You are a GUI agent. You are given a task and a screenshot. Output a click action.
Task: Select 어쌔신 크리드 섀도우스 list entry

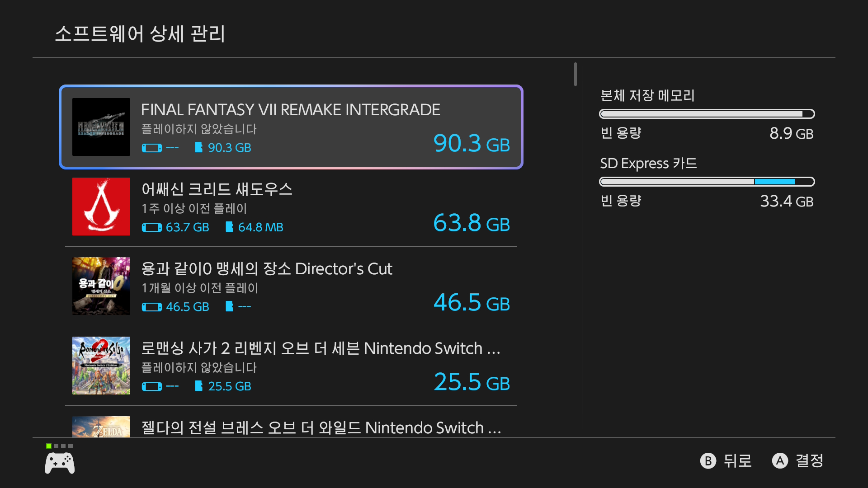point(291,206)
